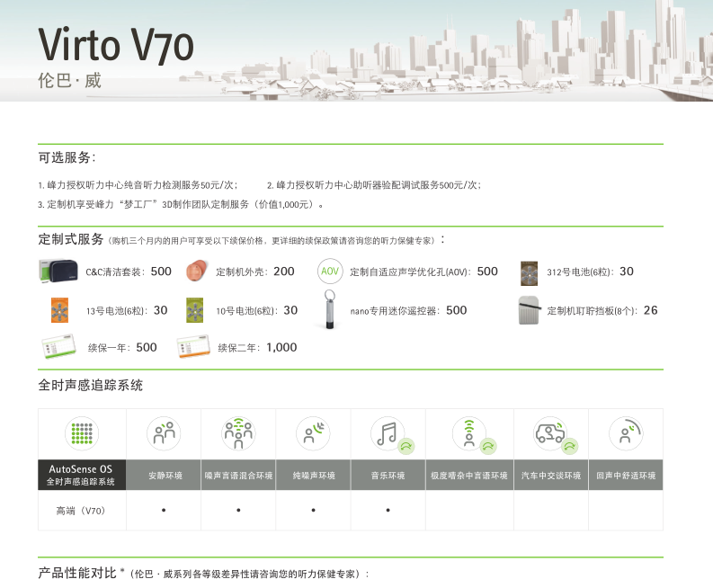This screenshot has height=588, width=713.
Task: Select the 噪声言语混合环境 group icon
Action: coord(238,433)
